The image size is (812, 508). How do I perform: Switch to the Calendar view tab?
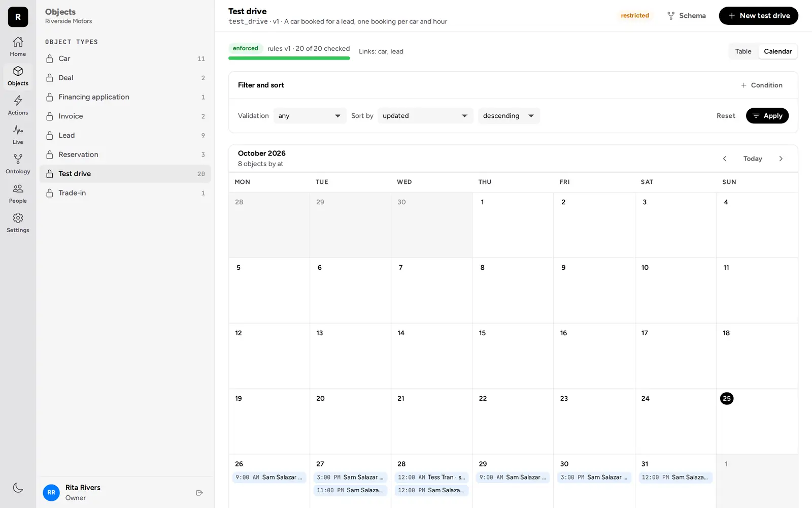click(x=777, y=51)
